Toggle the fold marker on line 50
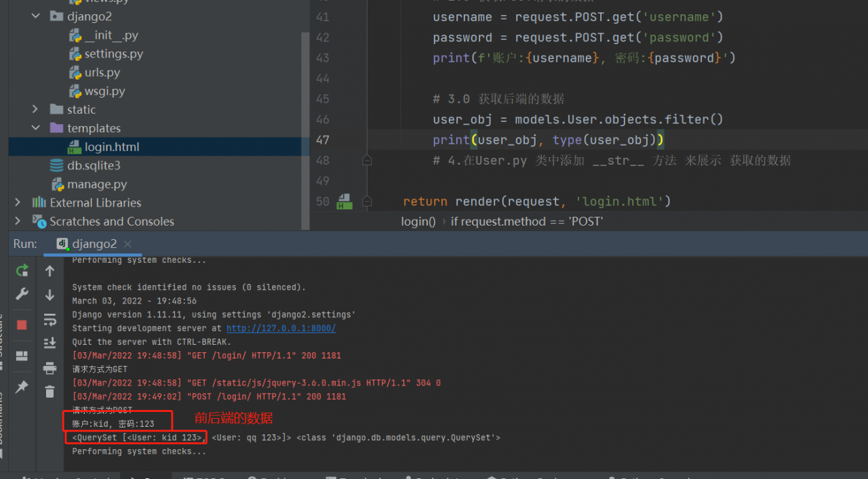This screenshot has width=868, height=479. [x=367, y=201]
